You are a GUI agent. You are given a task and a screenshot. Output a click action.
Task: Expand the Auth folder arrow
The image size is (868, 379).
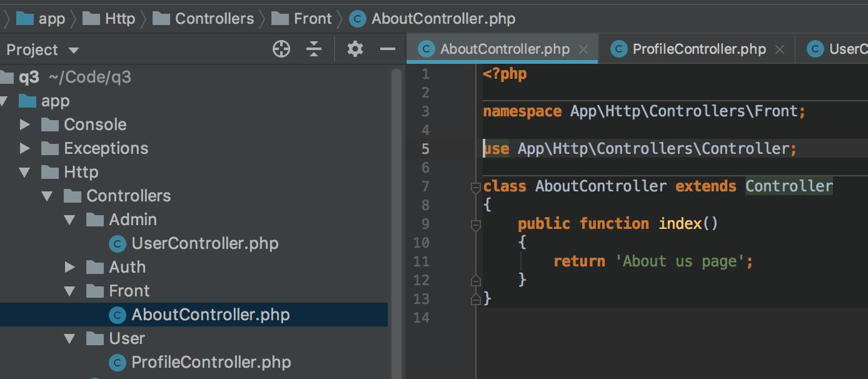[x=70, y=267]
